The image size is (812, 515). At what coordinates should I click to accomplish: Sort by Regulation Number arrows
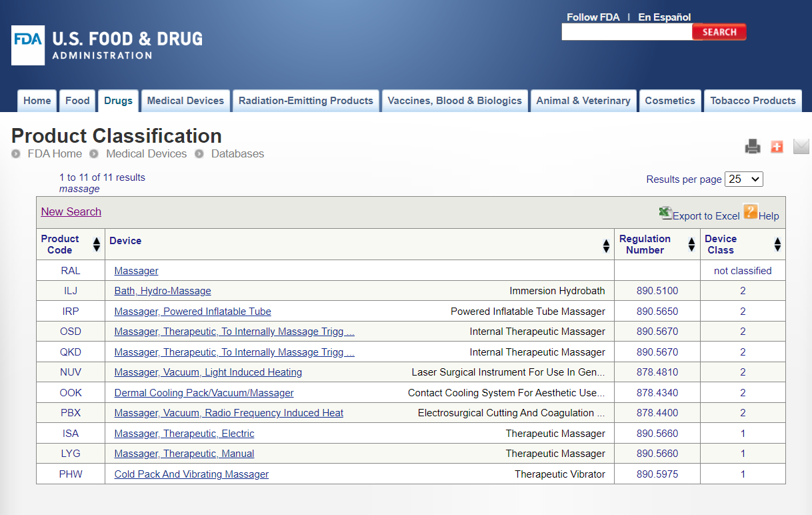pos(692,245)
